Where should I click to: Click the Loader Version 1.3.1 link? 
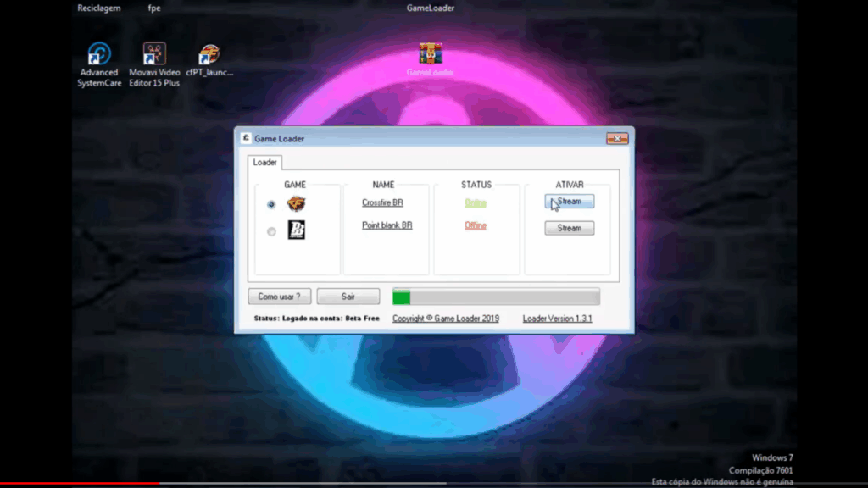pos(557,319)
